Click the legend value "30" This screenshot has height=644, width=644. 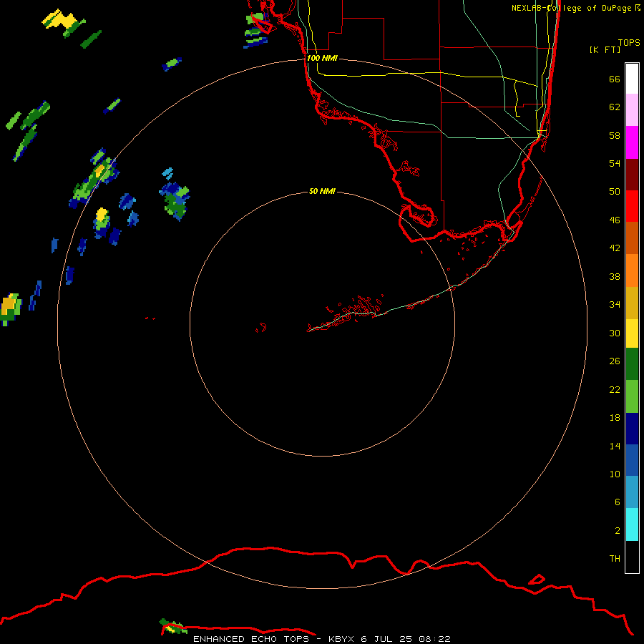pos(615,333)
